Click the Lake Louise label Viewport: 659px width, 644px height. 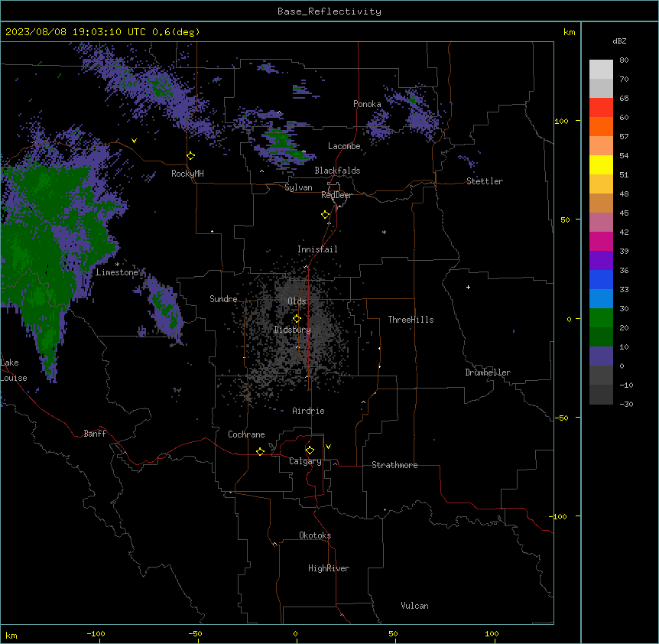pos(12,370)
